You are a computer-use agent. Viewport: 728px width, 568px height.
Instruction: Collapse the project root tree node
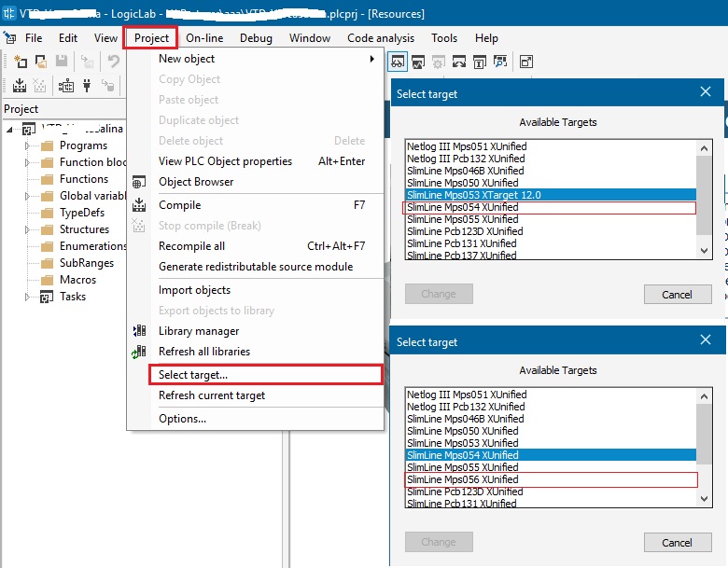click(9, 130)
